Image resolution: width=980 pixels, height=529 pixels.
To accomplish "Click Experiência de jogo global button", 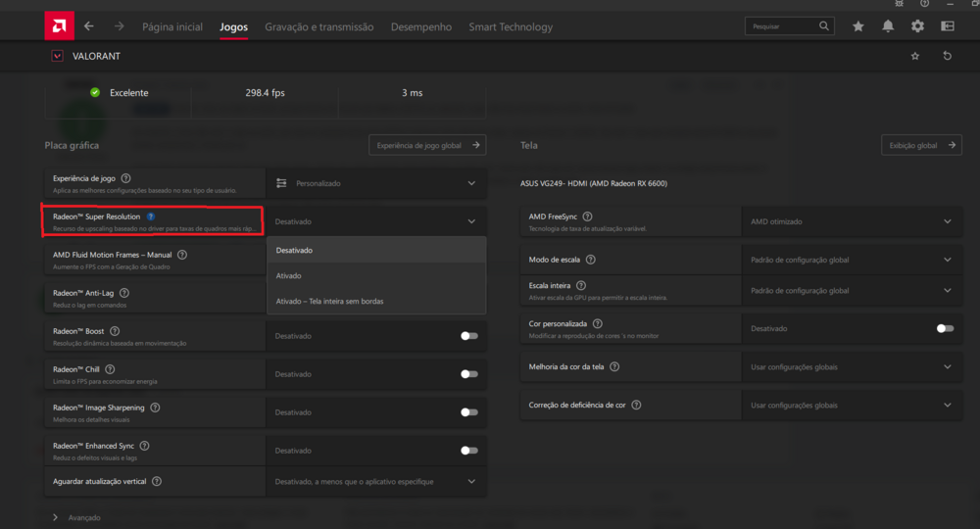I will 427,145.
